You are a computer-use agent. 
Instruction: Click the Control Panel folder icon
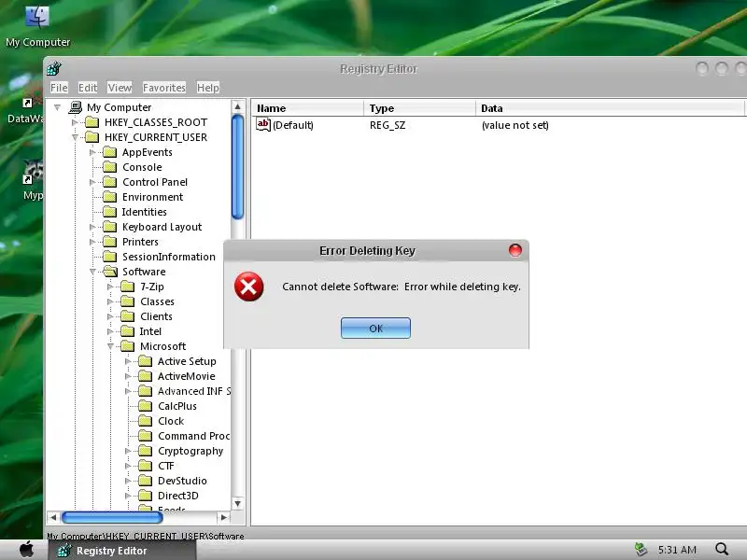click(x=110, y=182)
